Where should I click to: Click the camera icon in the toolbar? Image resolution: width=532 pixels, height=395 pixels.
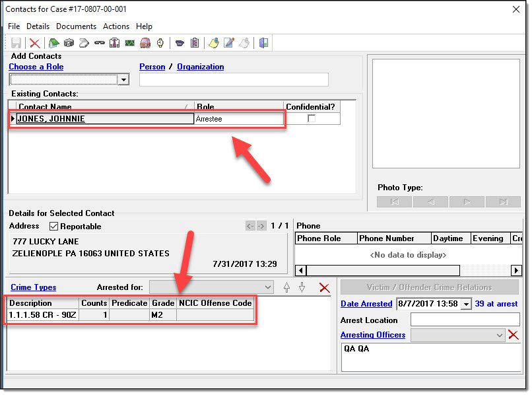[x=69, y=44]
